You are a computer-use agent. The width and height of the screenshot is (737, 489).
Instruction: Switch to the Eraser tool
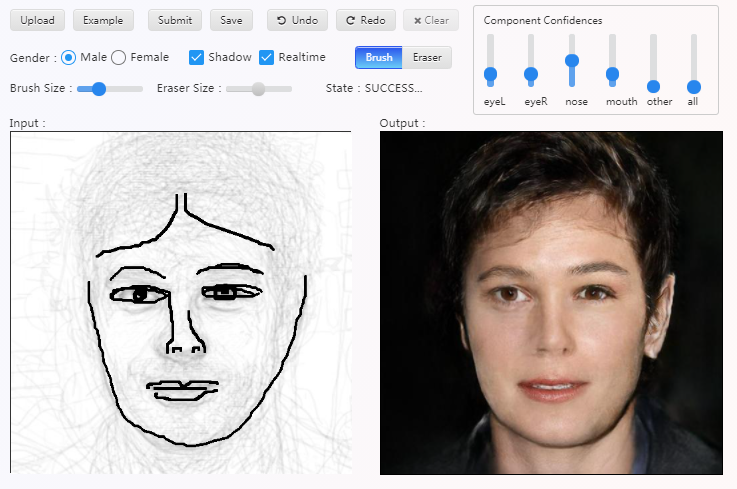pos(427,57)
